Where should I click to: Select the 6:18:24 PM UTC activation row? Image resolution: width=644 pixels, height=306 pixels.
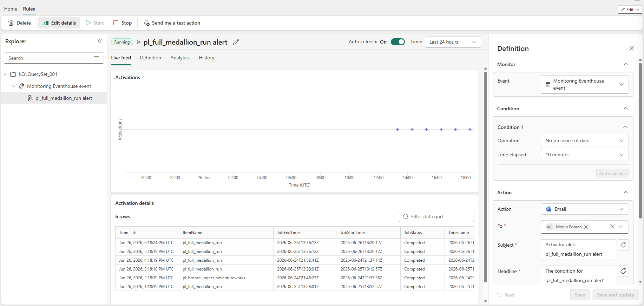click(x=295, y=243)
